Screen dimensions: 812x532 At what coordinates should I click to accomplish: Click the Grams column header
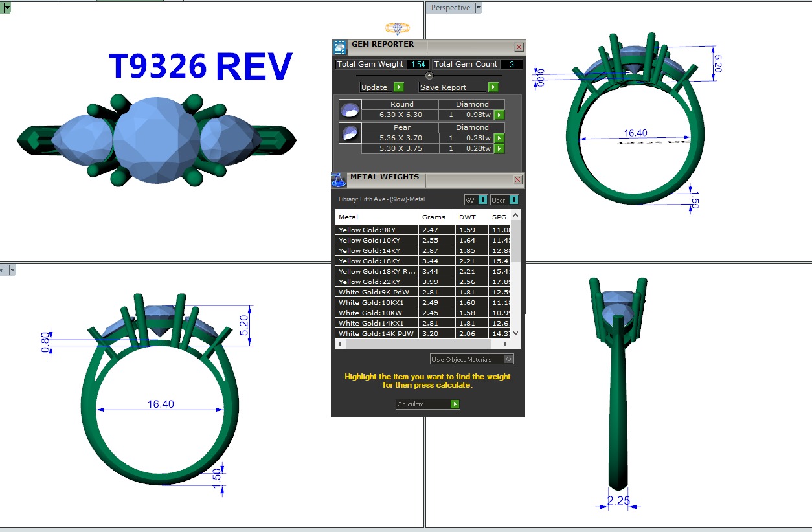tap(434, 217)
